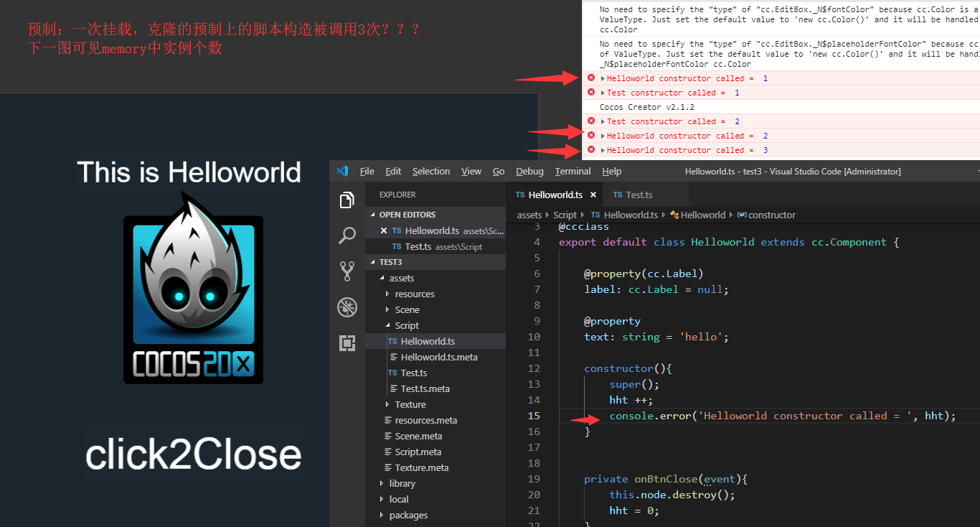Open the Go menu

[499, 172]
